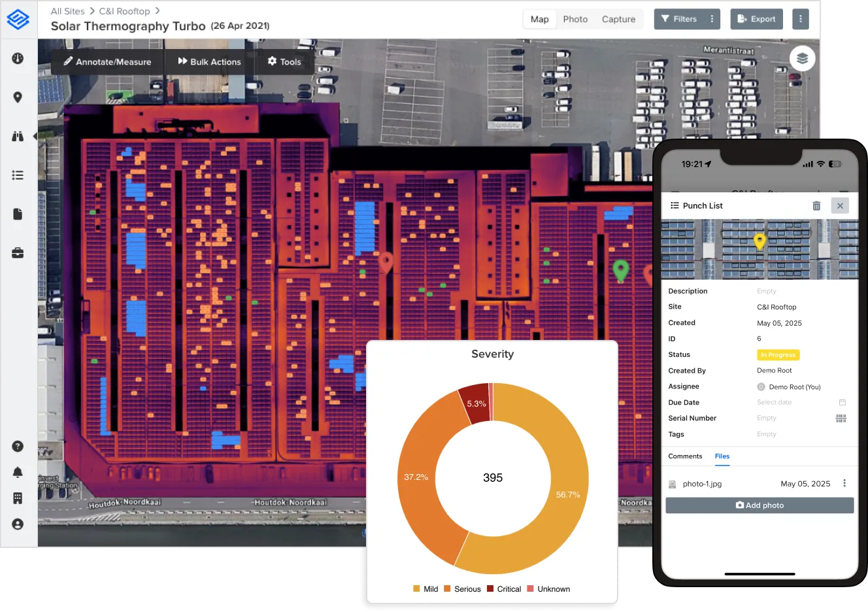Open the photo-1.jpg file

[x=702, y=484]
